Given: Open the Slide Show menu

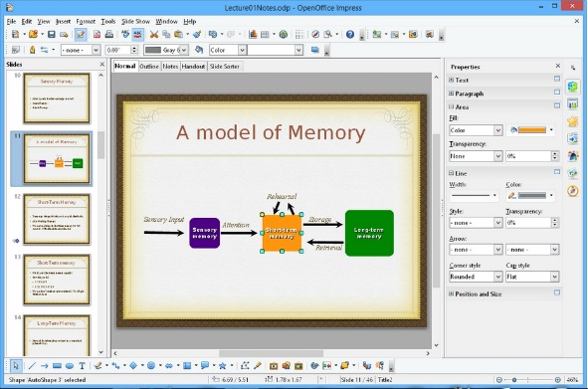Looking at the screenshot, I should pos(135,21).
